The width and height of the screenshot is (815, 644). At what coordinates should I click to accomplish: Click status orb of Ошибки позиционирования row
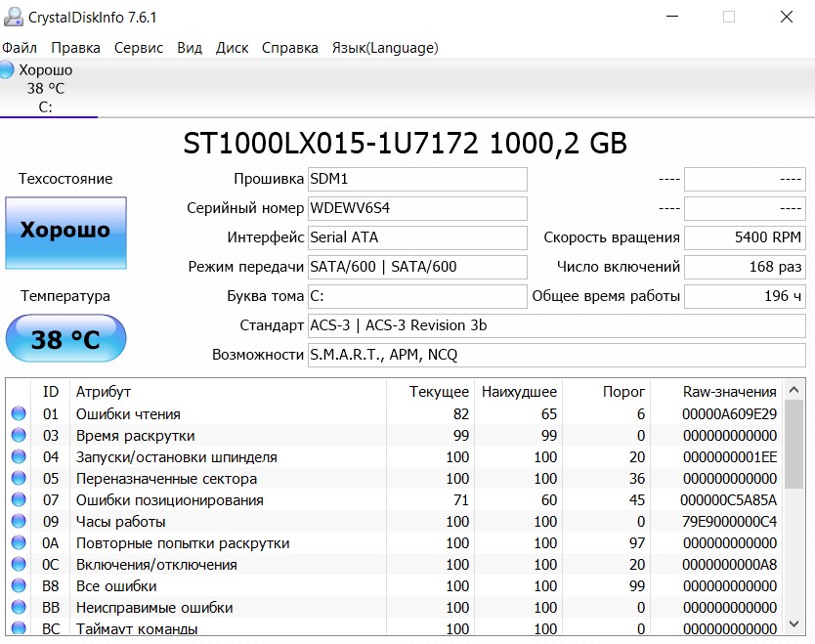click(19, 499)
